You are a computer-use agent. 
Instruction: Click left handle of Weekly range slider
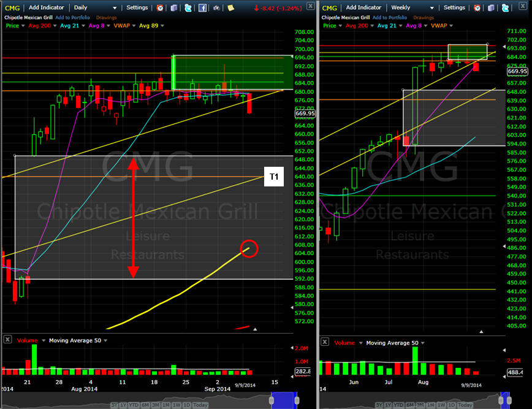(x=501, y=400)
